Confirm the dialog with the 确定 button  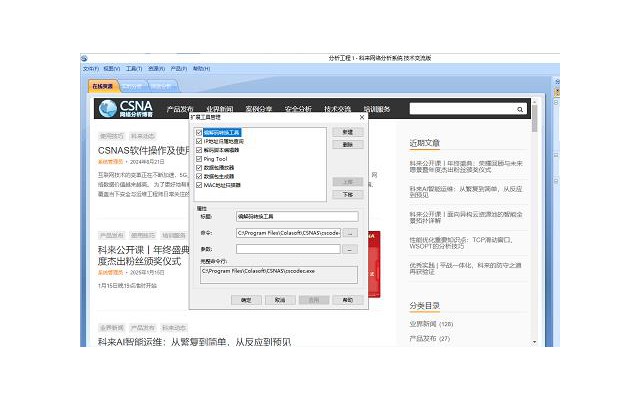click(x=246, y=300)
